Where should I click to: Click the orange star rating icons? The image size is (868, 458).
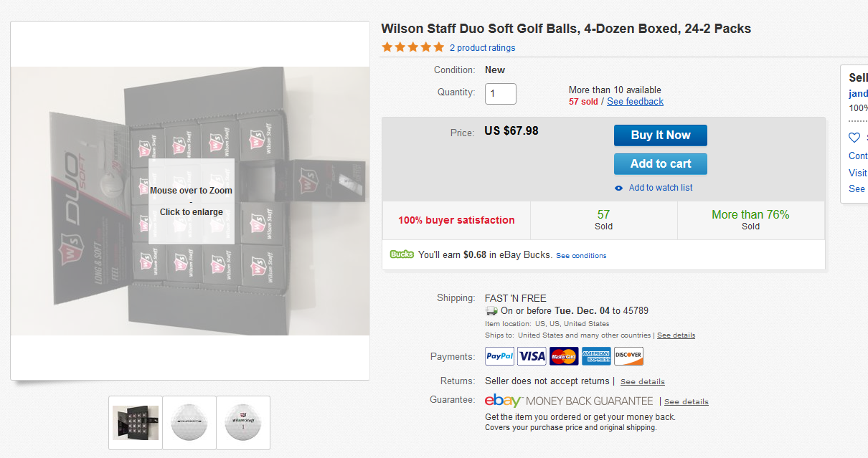tap(412, 47)
